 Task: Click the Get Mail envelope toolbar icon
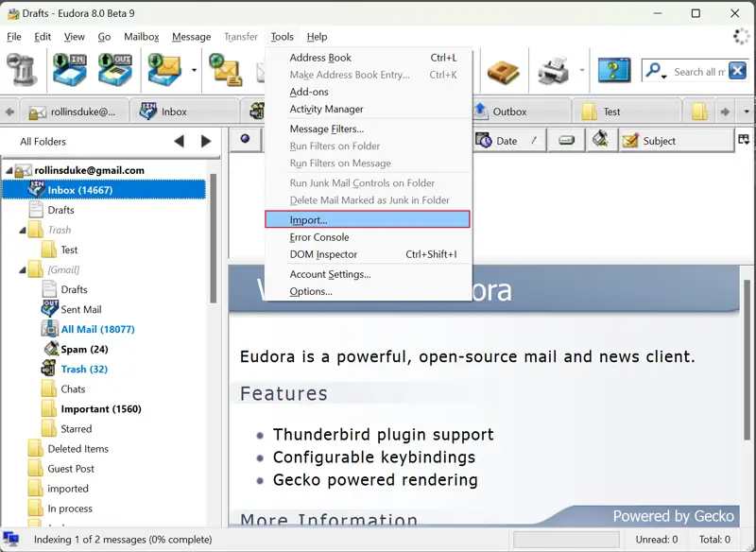point(164,70)
